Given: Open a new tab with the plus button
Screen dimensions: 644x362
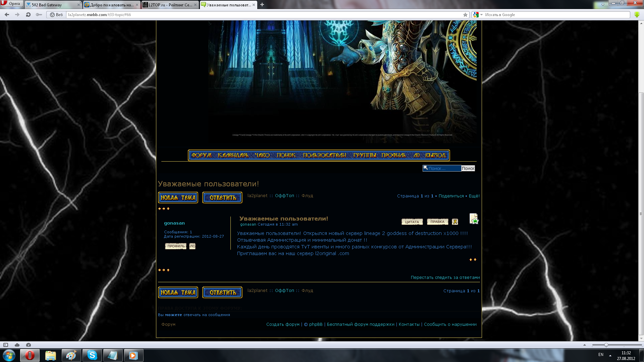Looking at the screenshot, I should click(x=262, y=5).
